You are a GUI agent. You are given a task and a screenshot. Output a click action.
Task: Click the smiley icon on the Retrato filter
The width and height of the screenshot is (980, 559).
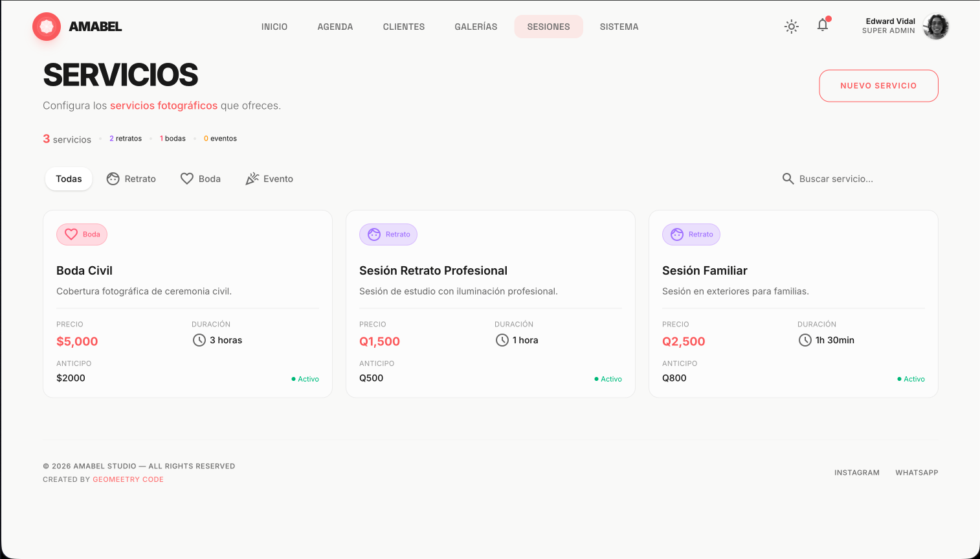click(x=113, y=178)
